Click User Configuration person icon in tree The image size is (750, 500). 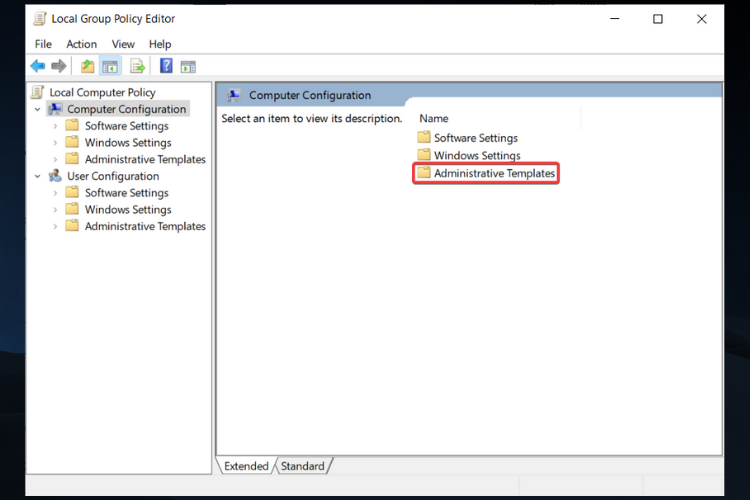55,176
